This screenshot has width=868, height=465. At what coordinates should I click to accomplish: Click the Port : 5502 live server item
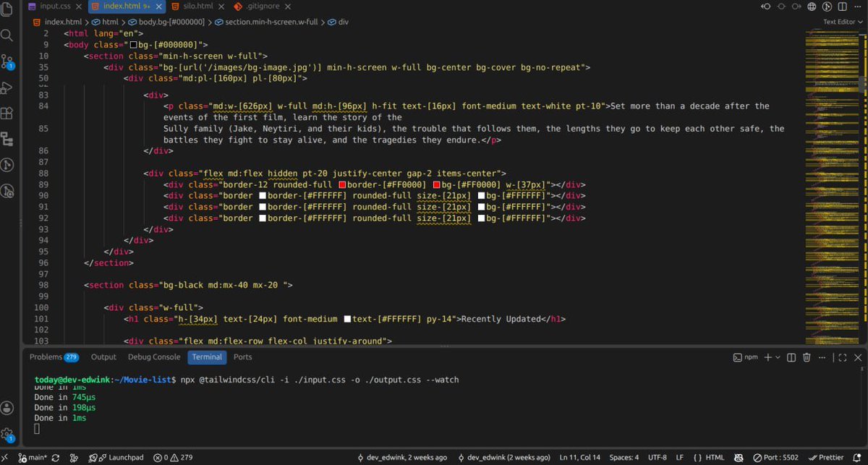[776, 458]
